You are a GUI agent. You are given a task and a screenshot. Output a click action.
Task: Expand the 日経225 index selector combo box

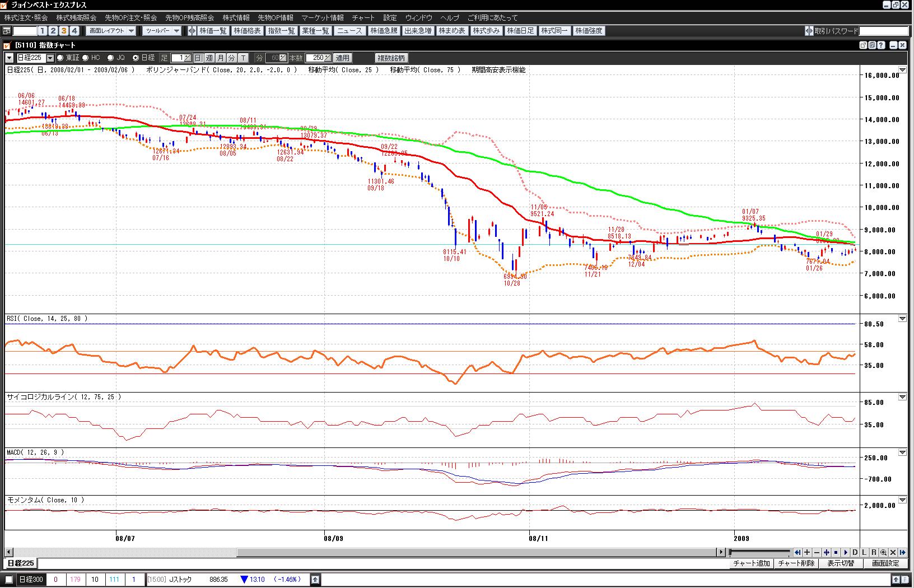pos(50,58)
